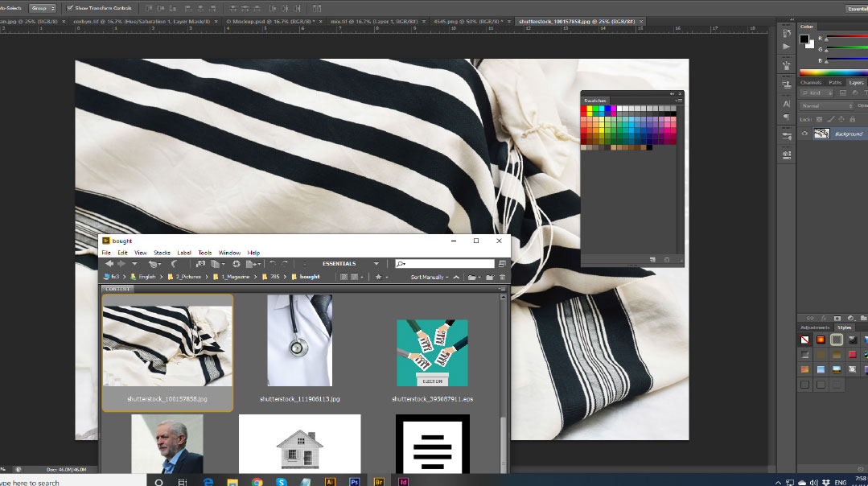Image resolution: width=868 pixels, height=486 pixels.
Task: Open thumbnail quality options dropdown
Action: (357, 278)
